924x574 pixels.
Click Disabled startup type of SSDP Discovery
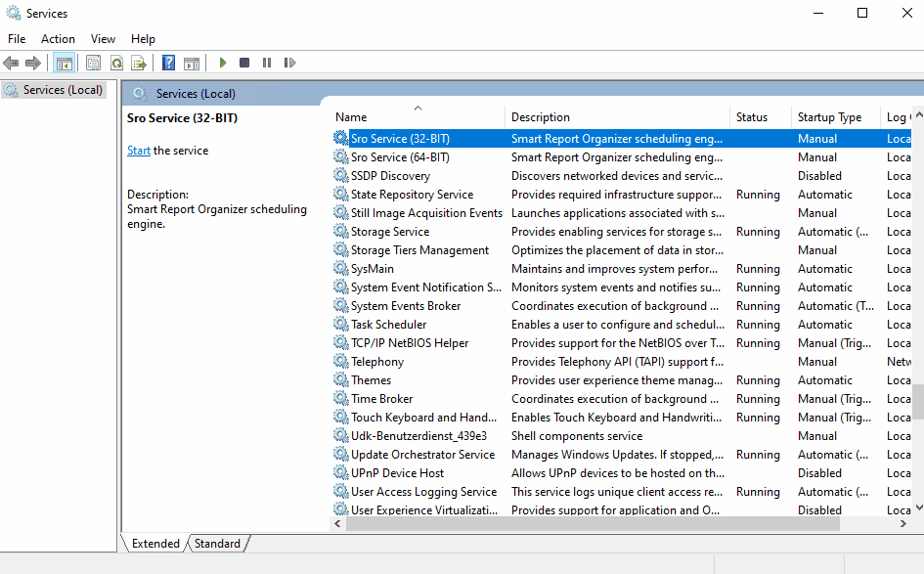tap(819, 176)
